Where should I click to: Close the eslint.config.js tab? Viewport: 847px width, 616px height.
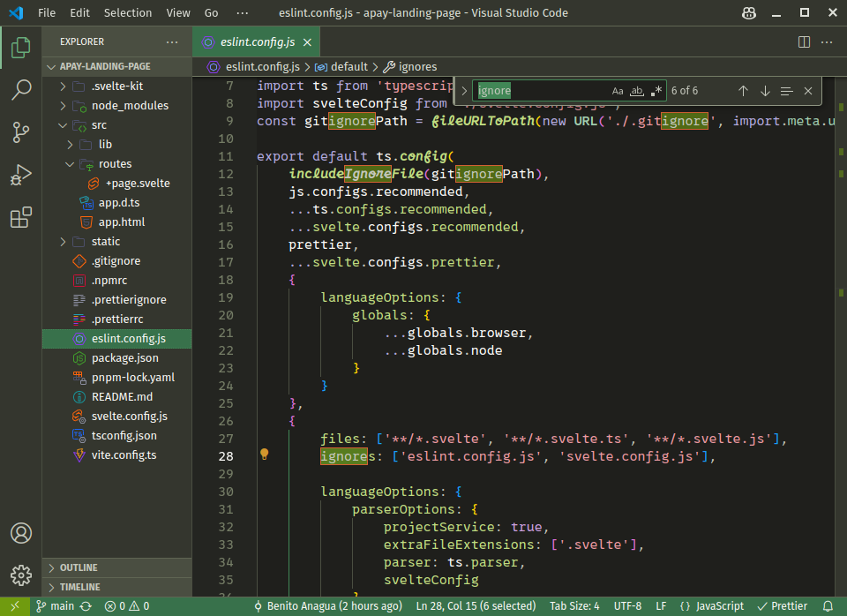(307, 42)
